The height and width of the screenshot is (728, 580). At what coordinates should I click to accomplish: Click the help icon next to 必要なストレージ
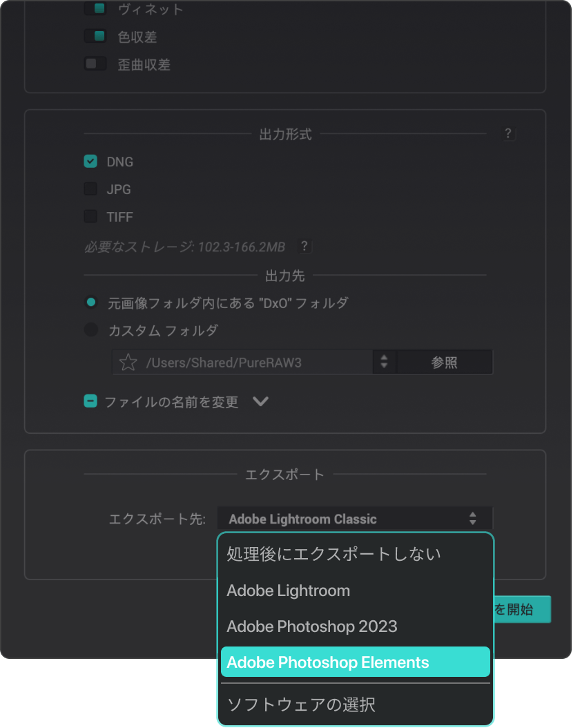pyautogui.click(x=304, y=246)
